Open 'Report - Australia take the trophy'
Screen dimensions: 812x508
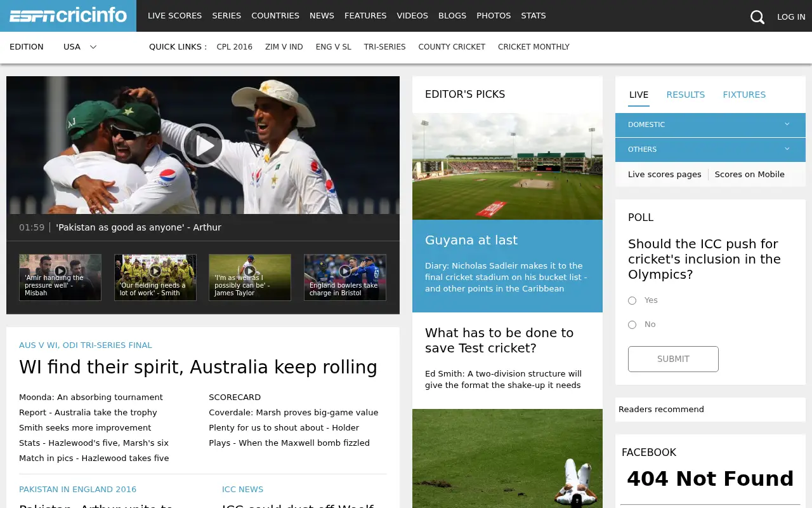[x=88, y=413]
